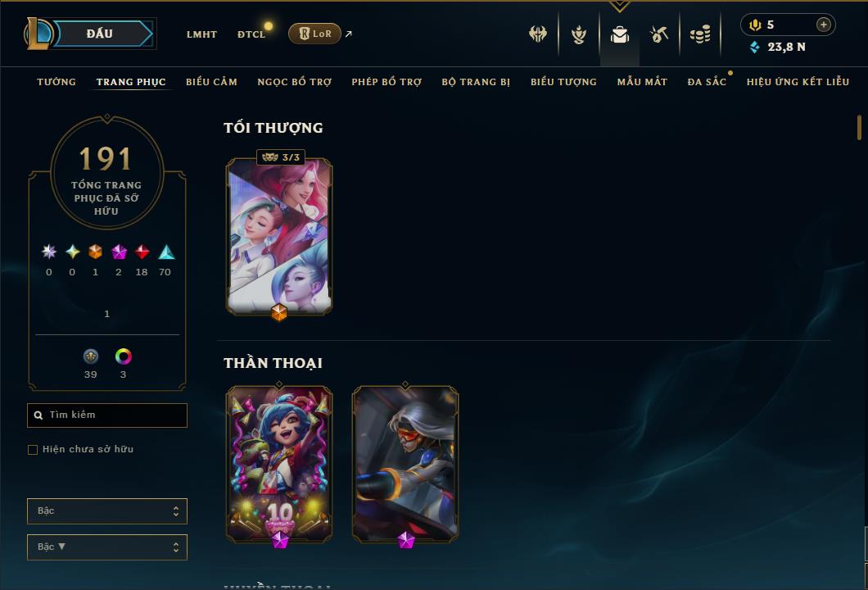The height and width of the screenshot is (590, 868).
Task: Switch to the 'BIỂU CẢM' tab
Action: (211, 82)
